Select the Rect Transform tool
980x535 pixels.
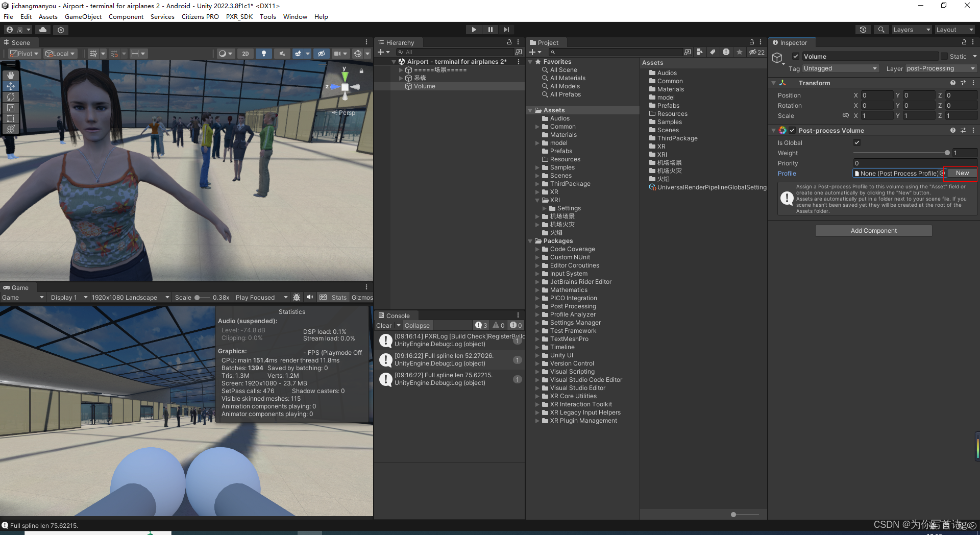pos(11,118)
